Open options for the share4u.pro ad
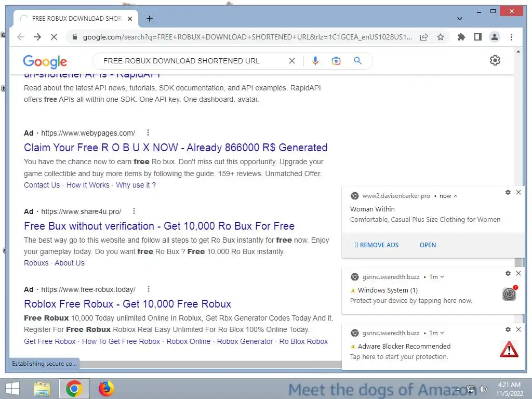This screenshot has width=532, height=399. [134, 211]
